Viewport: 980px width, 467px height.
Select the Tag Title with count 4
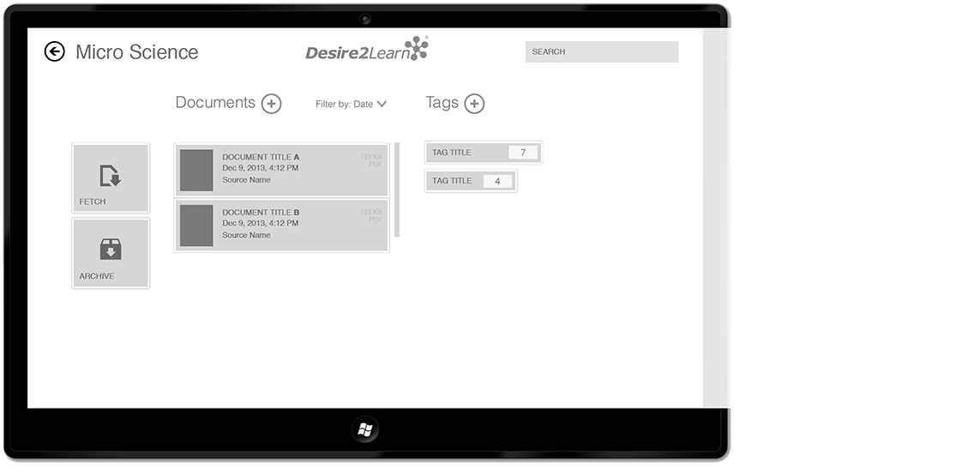[471, 181]
